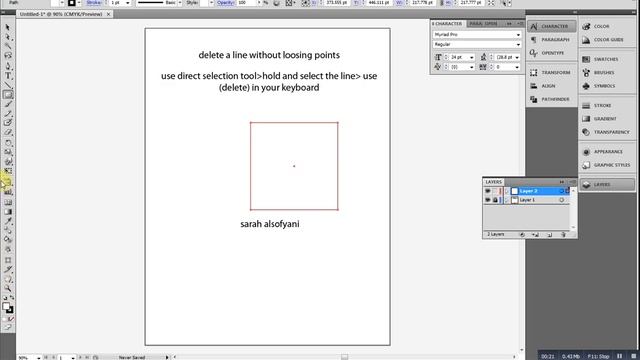Toggle lock slot for Layer 2
Viewport: 640px width, 360px height.
click(495, 191)
